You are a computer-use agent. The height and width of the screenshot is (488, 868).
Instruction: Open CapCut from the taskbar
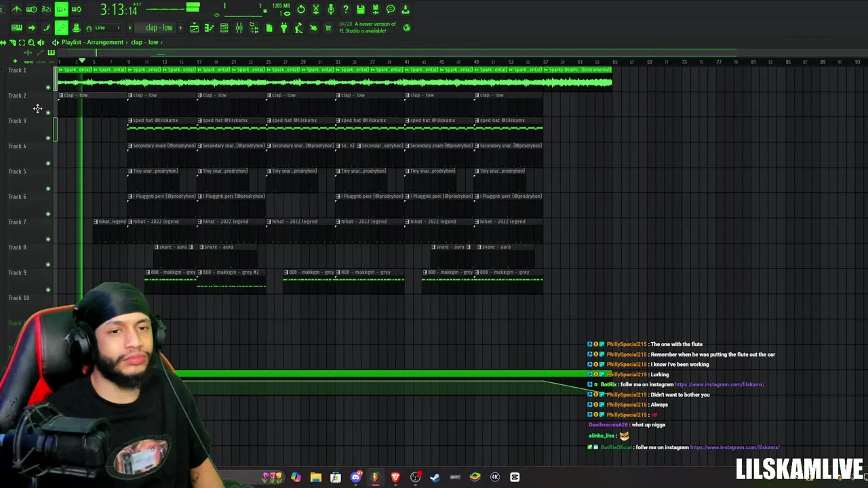515,477
